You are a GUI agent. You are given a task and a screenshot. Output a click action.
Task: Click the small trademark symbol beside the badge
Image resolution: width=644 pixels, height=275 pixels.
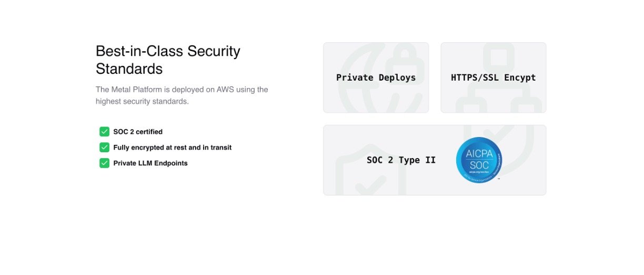coord(498,179)
